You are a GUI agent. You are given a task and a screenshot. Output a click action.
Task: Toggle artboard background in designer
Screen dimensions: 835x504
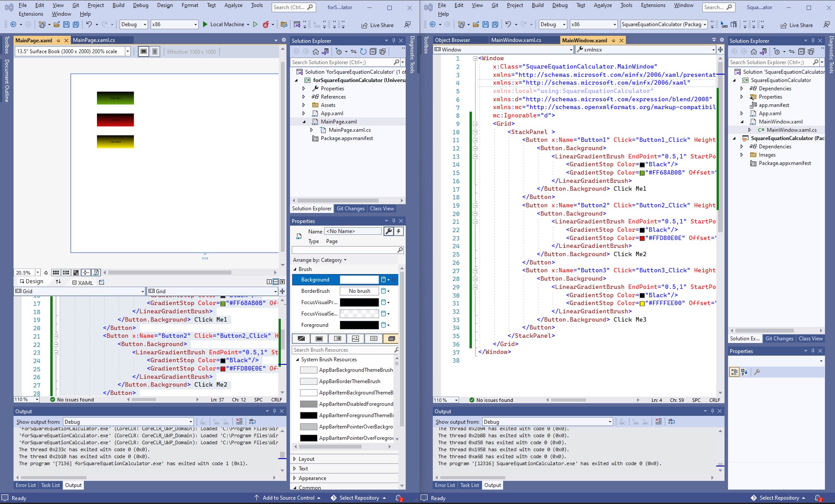pos(76,273)
